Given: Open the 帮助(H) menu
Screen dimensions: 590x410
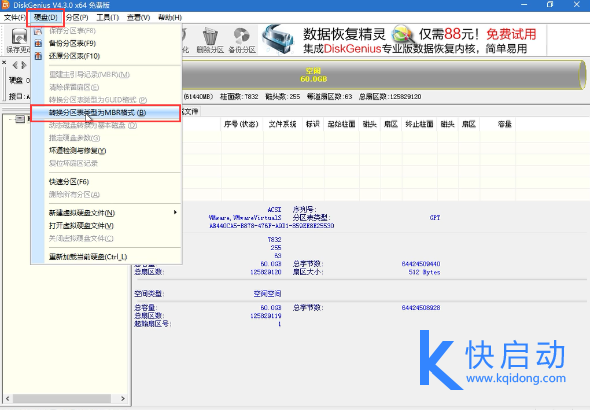Looking at the screenshot, I should coord(170,17).
